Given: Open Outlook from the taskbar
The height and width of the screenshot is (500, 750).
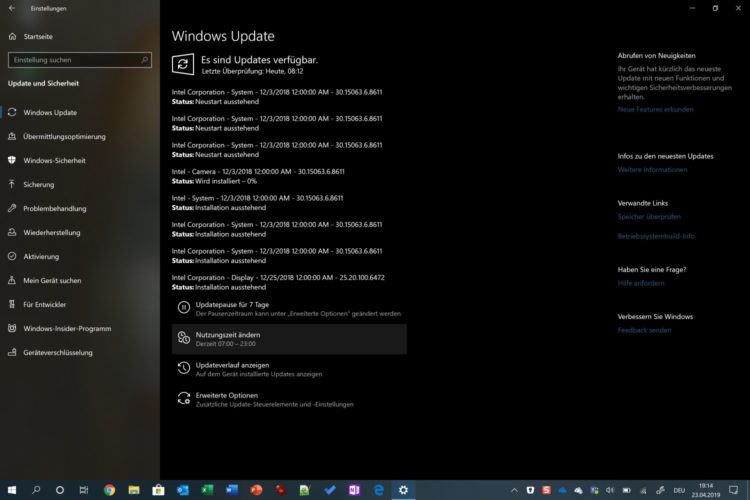Looking at the screenshot, I should click(183, 490).
